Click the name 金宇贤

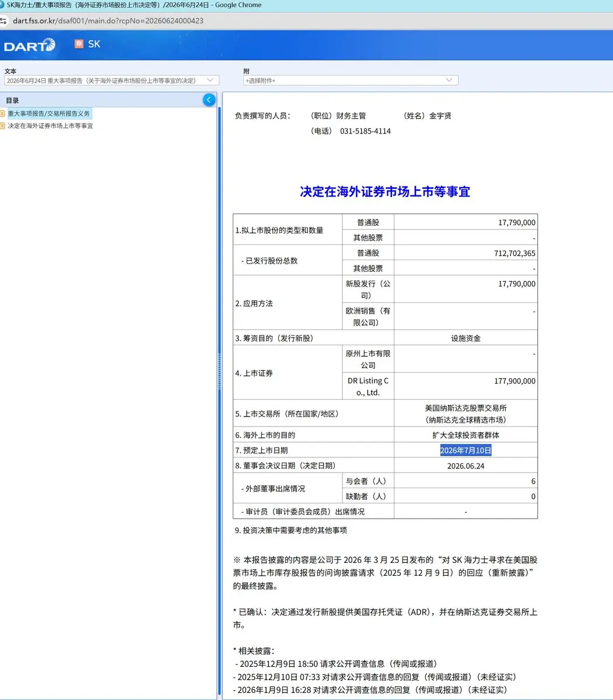pos(440,116)
